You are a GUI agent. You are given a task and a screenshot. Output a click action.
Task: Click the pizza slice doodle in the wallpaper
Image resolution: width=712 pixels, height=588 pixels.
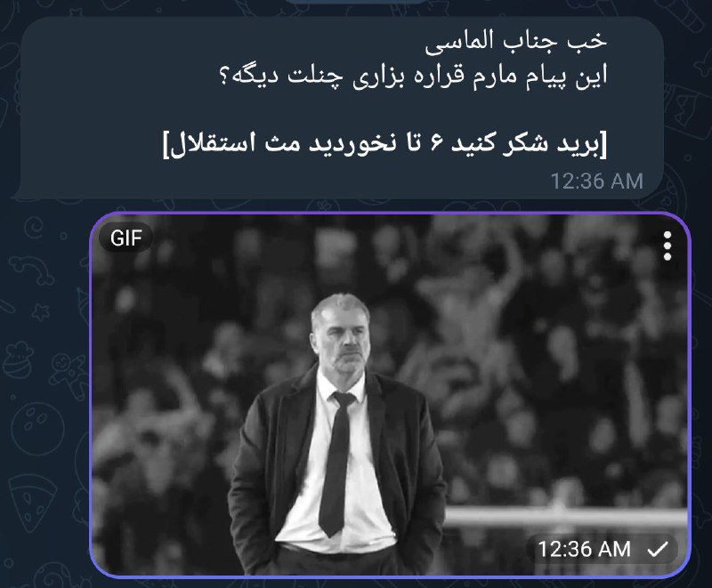[33, 502]
